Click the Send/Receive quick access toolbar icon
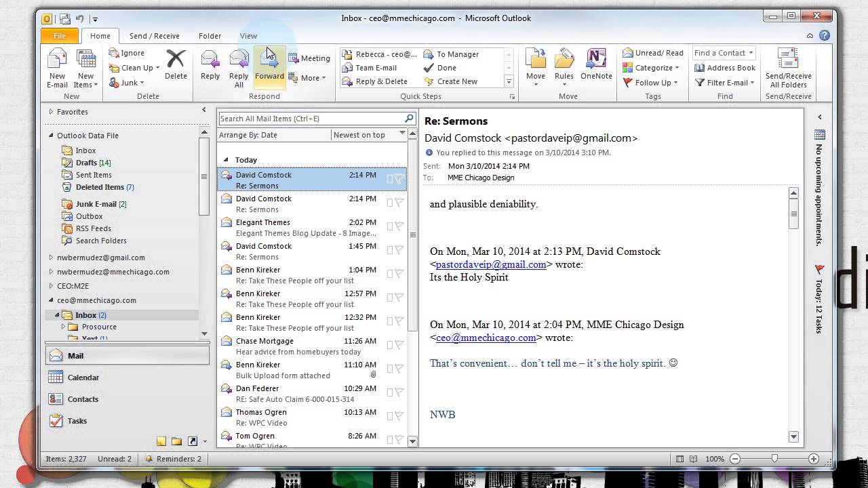Screen dimensions: 868x488 [x=65, y=19]
